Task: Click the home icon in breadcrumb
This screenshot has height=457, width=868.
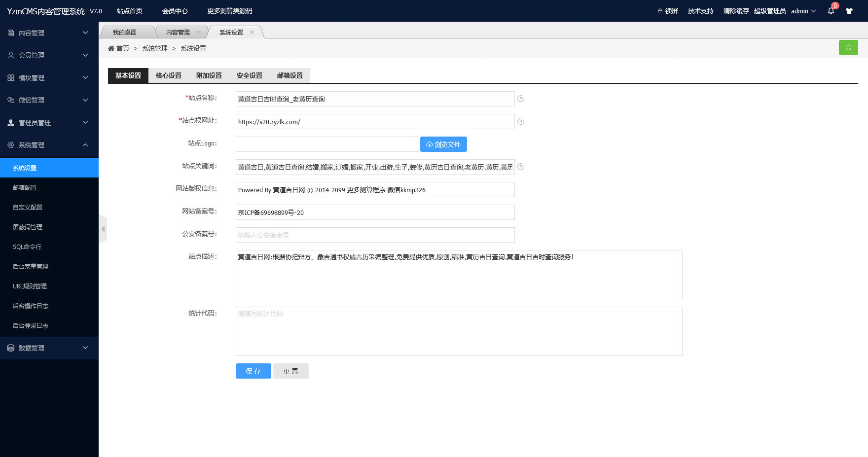Action: click(111, 48)
